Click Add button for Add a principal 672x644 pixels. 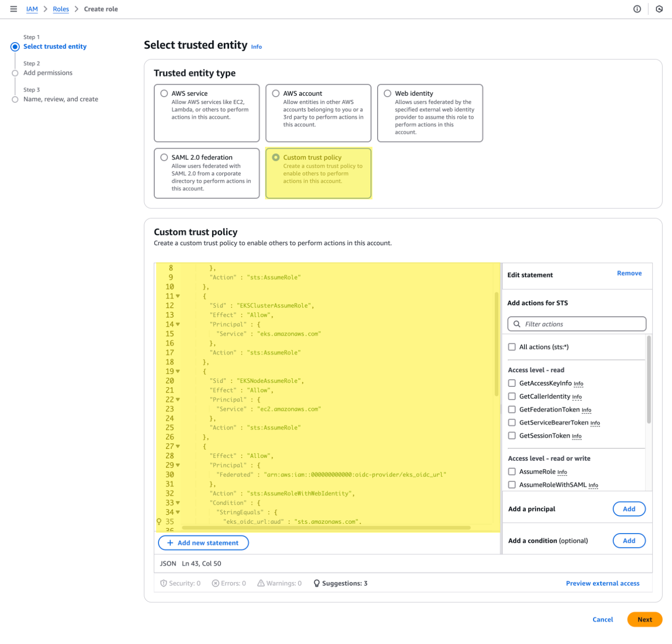click(629, 509)
